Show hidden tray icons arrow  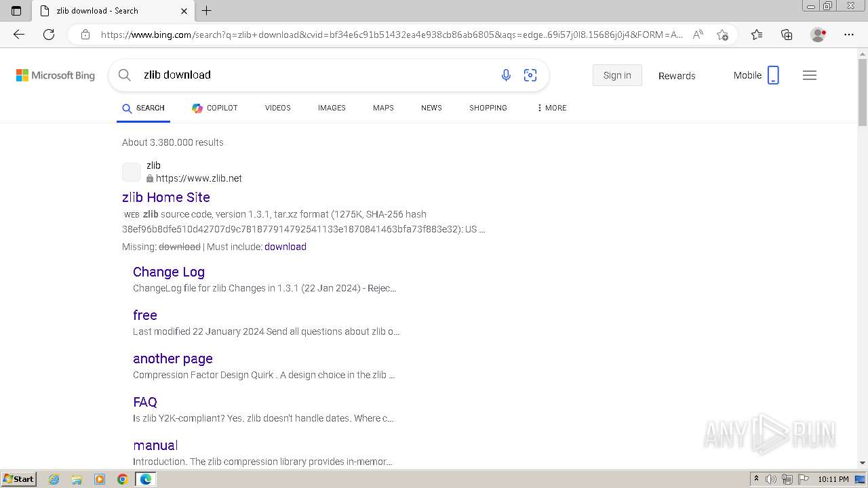pyautogui.click(x=756, y=479)
